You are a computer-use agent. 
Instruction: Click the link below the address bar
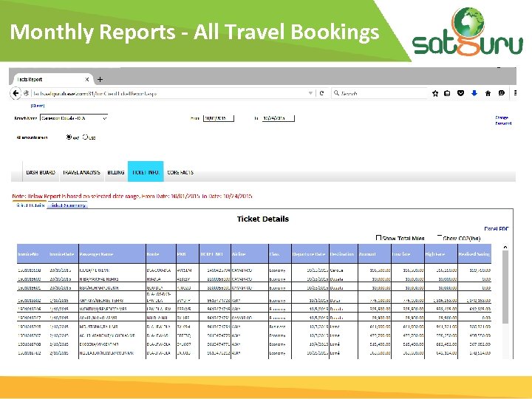tap(38, 106)
